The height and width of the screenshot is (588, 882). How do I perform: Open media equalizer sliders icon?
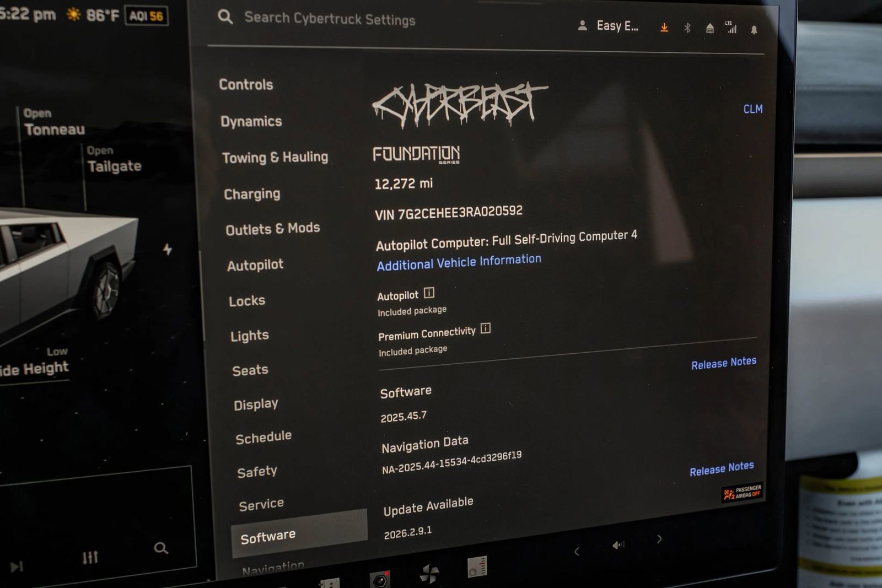coord(90,558)
